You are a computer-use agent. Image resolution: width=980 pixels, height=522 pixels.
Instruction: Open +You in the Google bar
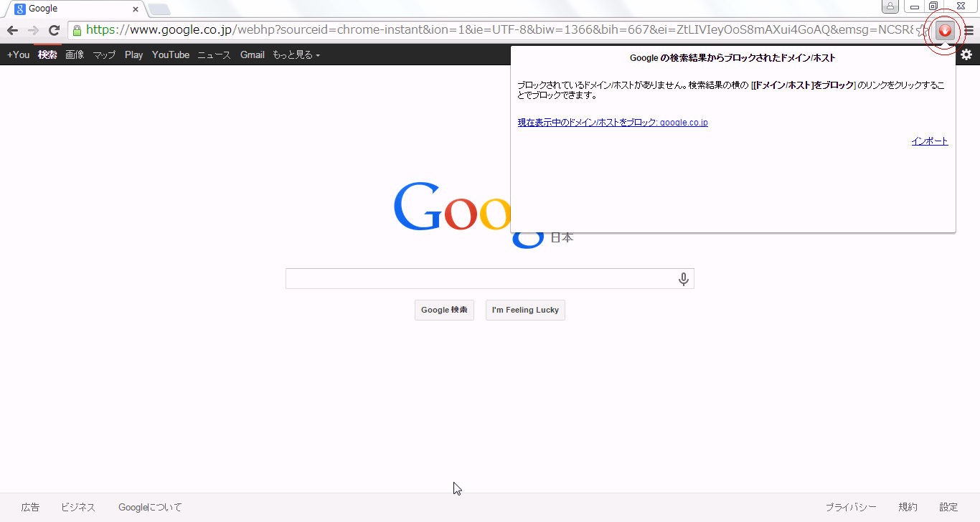[x=18, y=54]
